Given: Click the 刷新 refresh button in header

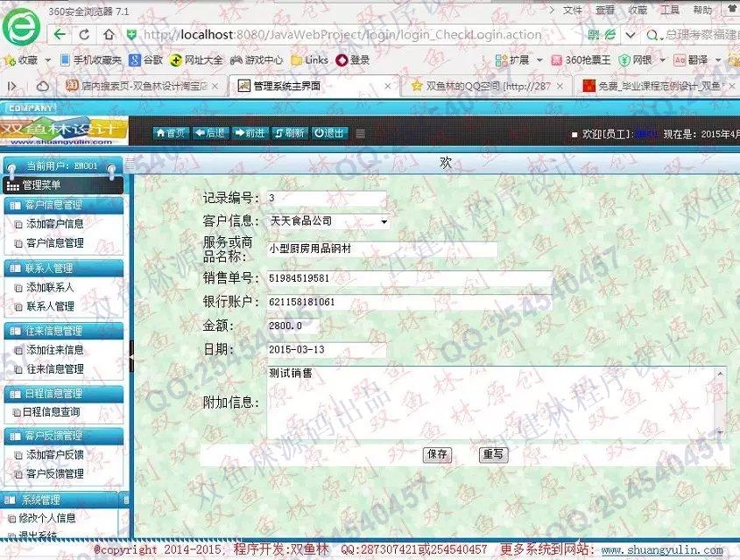Looking at the screenshot, I should pyautogui.click(x=289, y=133).
